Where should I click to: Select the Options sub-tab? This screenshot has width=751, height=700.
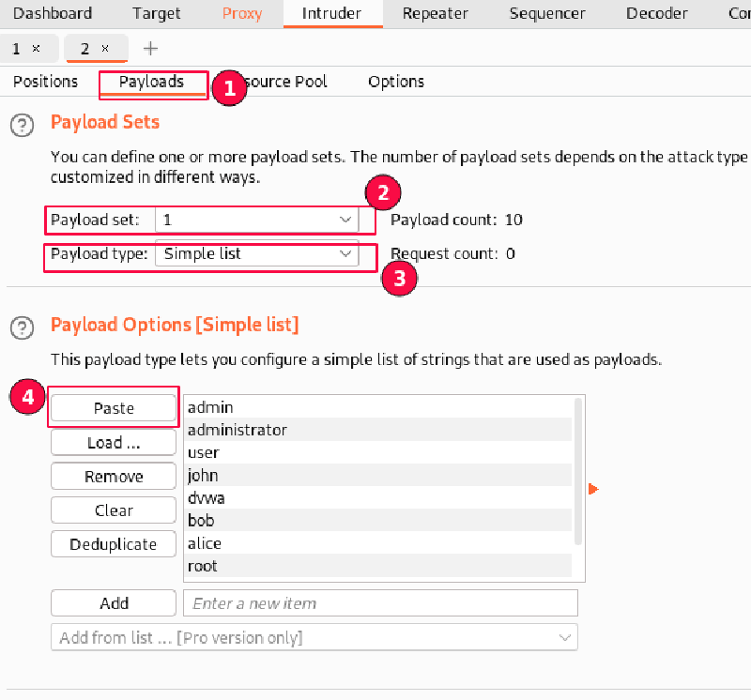click(395, 82)
